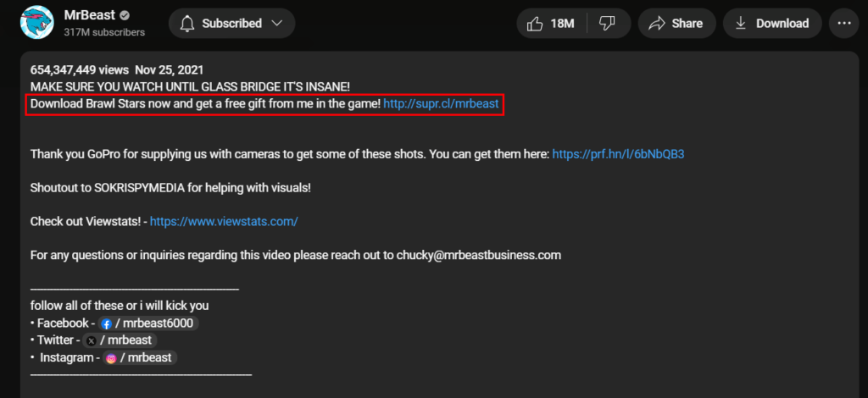Click the bell icon in Subscribed button
The image size is (868, 398).
(188, 23)
